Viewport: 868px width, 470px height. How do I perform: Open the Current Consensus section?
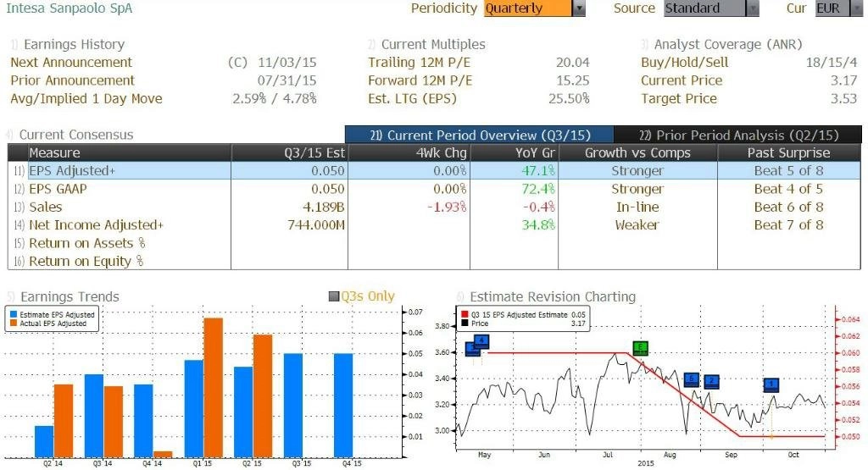[75, 135]
